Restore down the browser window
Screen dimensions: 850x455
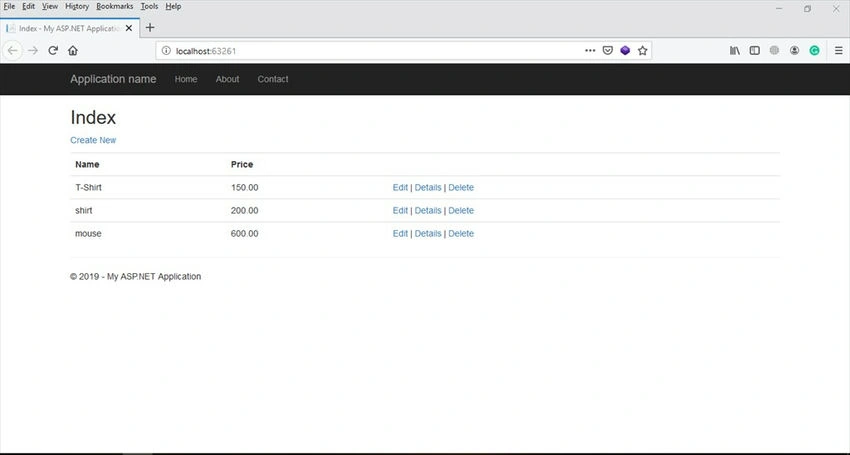click(807, 9)
